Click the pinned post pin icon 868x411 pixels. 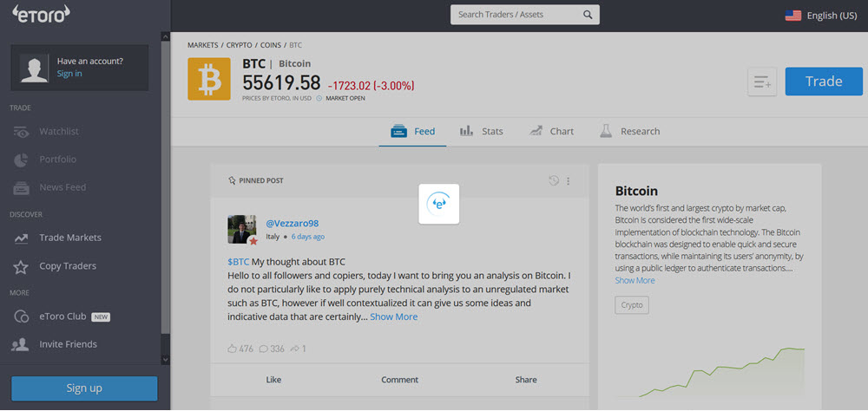[x=232, y=180]
